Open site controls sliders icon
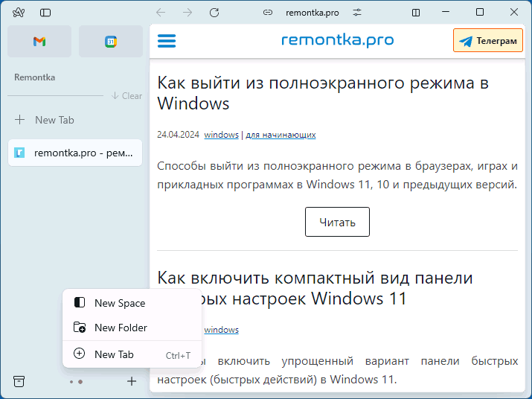Image resolution: width=532 pixels, height=399 pixels. point(357,13)
